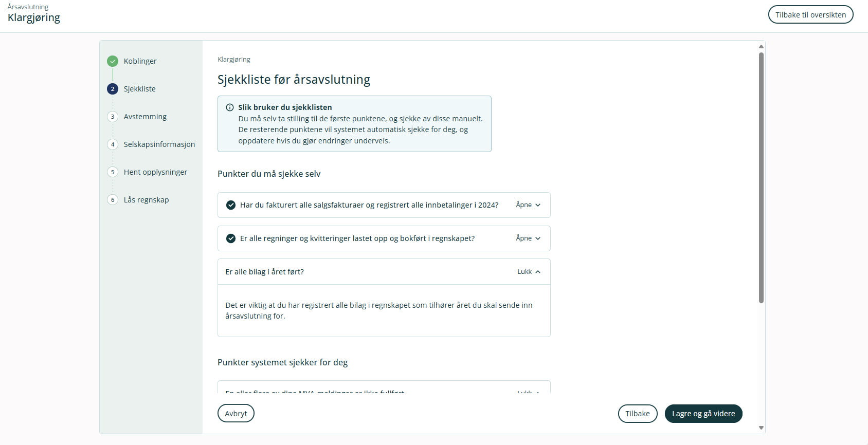Expand the salgsfakturaer question with Åpne
The width and height of the screenshot is (868, 445).
pos(528,205)
